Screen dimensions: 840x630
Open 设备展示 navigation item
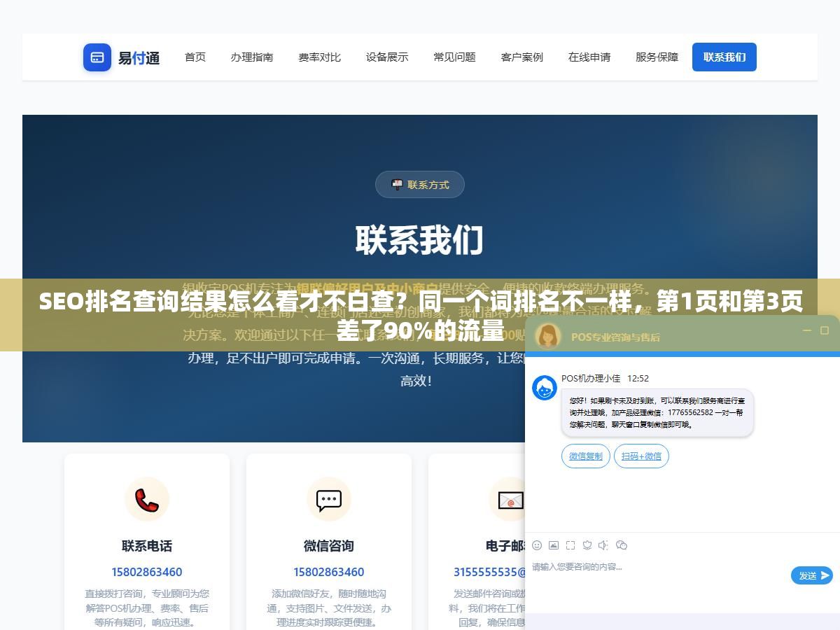point(387,57)
